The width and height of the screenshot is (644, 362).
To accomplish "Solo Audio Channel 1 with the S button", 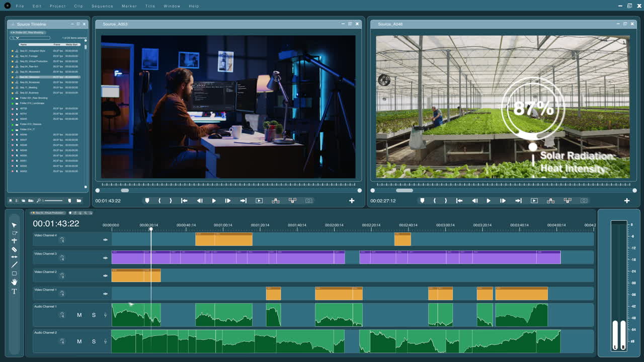I will pyautogui.click(x=93, y=315).
